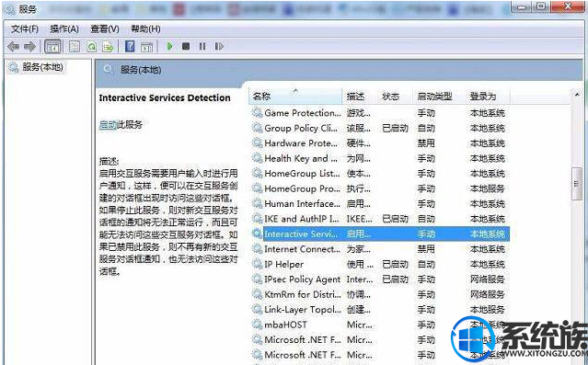Open the 文件(F) menu
The height and width of the screenshot is (365, 588).
pos(25,29)
